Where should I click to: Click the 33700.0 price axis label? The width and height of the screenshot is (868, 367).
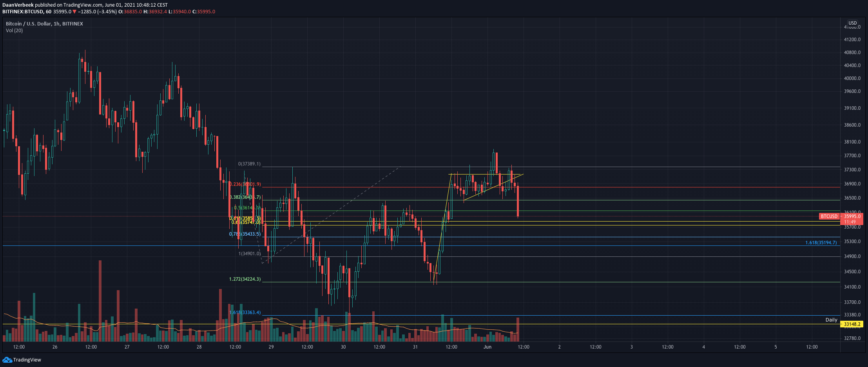pyautogui.click(x=852, y=302)
